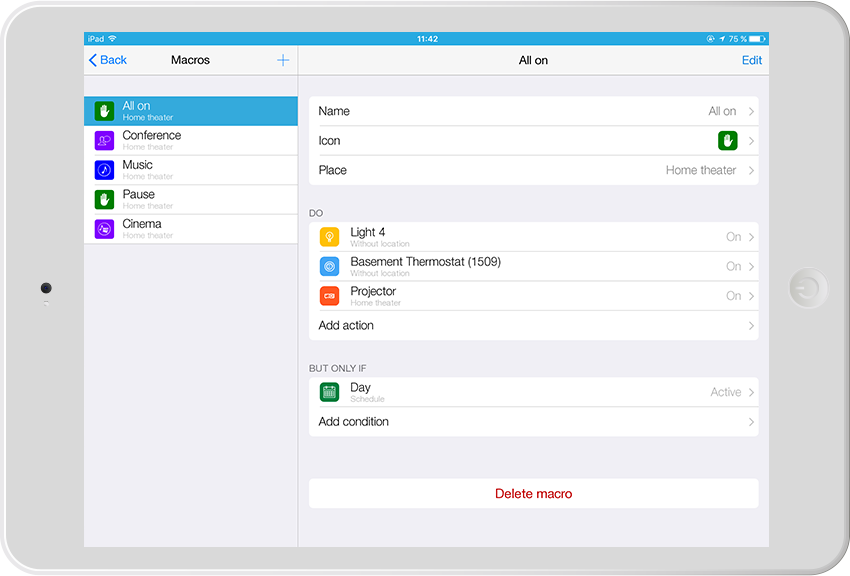Open the Add condition row chevron
The width and height of the screenshot is (850, 576).
pyautogui.click(x=751, y=422)
